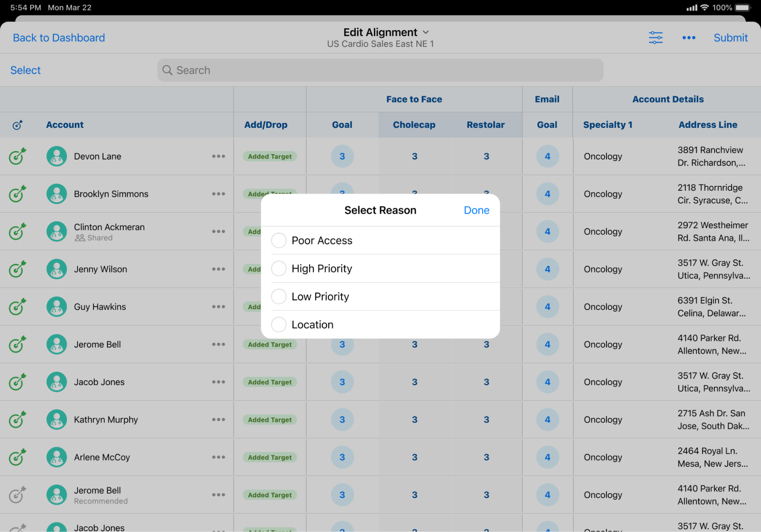Image resolution: width=761 pixels, height=532 pixels.
Task: Click Face to Face goal bubble for Arlene McCoy
Action: (342, 457)
